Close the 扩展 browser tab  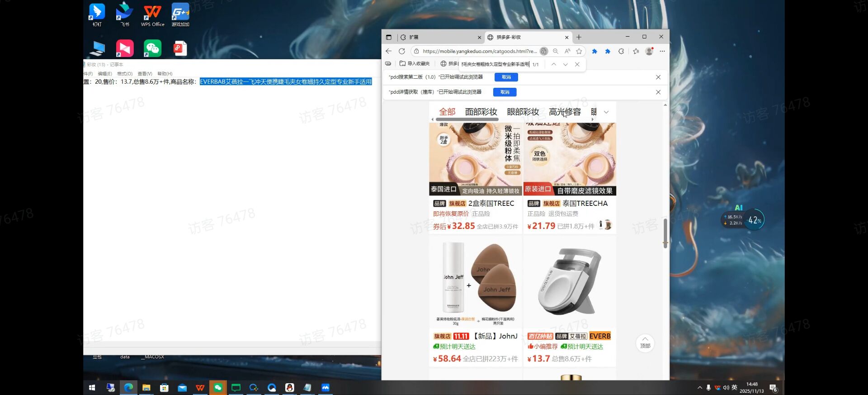coord(479,38)
